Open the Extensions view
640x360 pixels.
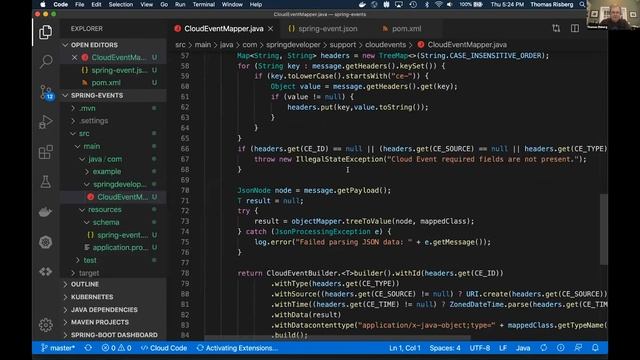46,152
